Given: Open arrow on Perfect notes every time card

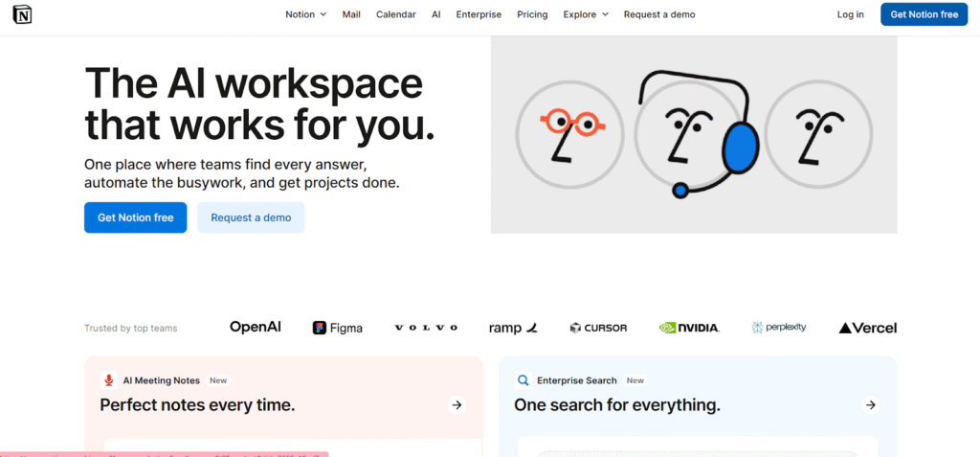Looking at the screenshot, I should [x=457, y=405].
